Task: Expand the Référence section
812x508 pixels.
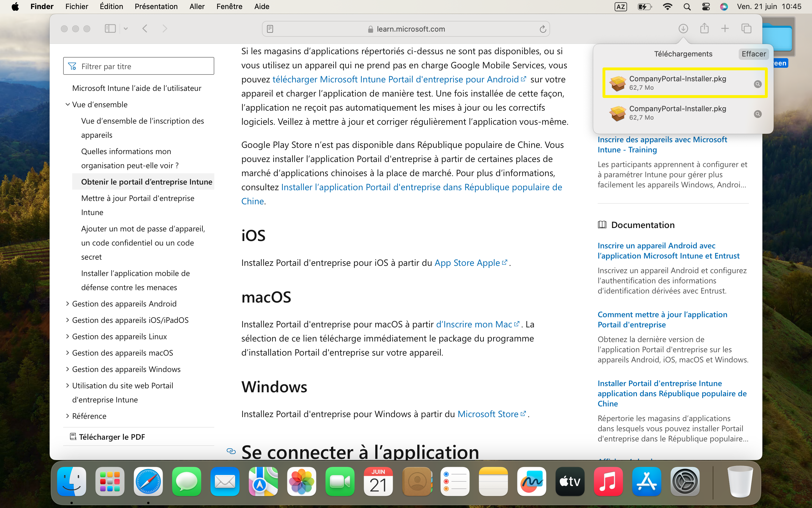Action: coord(68,416)
